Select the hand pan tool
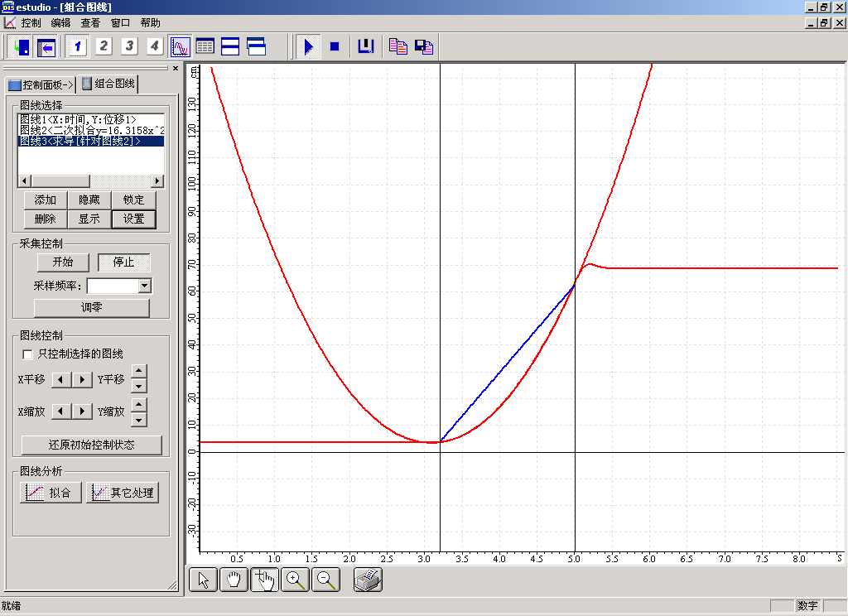Image resolution: width=848 pixels, height=616 pixels. pos(234,580)
